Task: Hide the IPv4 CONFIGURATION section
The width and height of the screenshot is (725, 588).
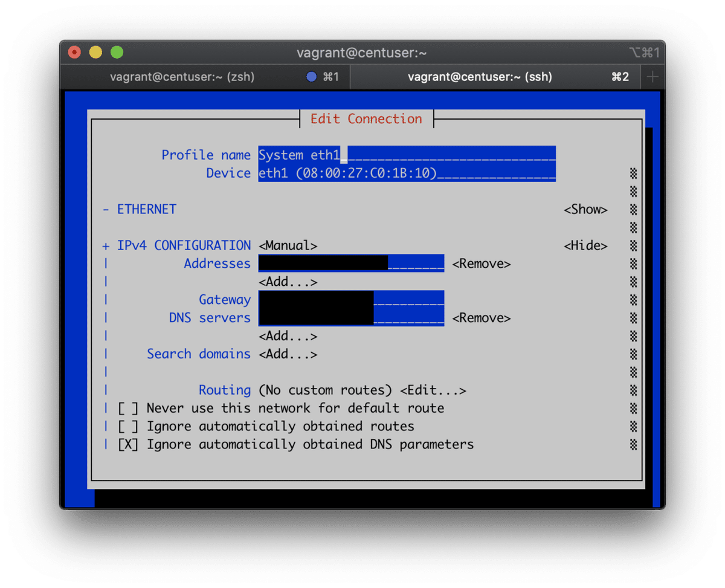Action: (585, 246)
